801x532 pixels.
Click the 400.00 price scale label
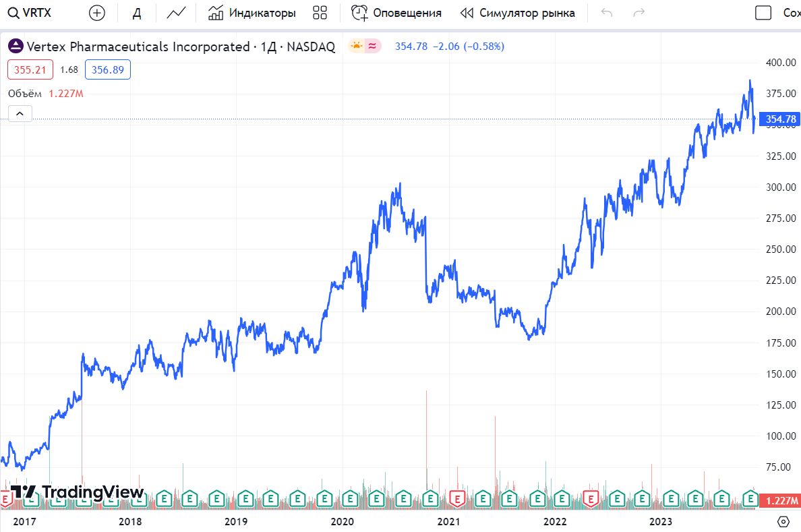(781, 62)
